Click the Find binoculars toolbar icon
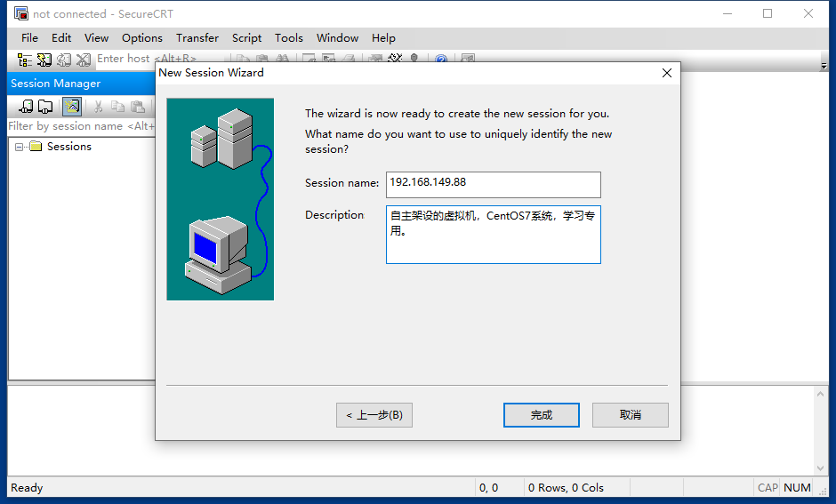 click(282, 58)
